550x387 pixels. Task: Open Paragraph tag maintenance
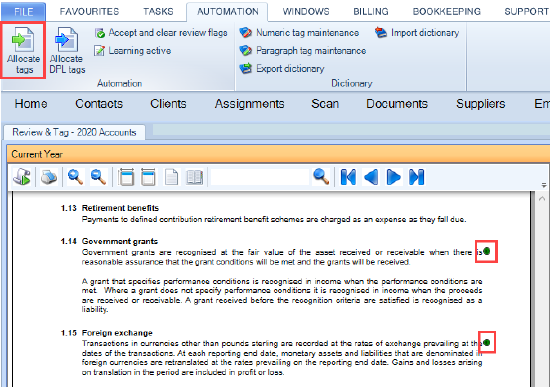click(x=303, y=51)
